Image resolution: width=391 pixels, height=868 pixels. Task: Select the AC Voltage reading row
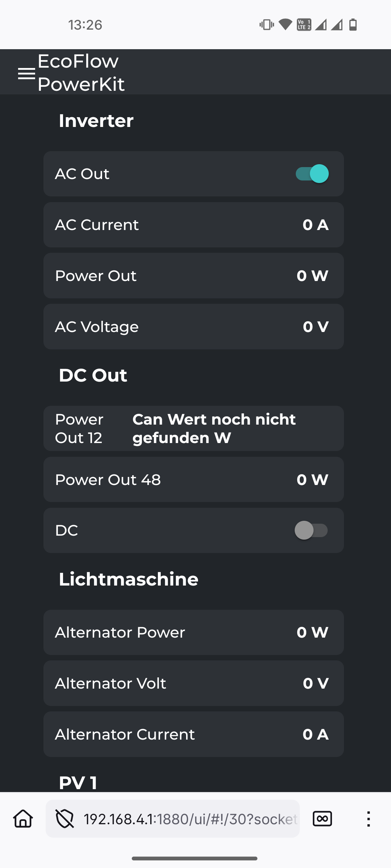[x=193, y=327]
